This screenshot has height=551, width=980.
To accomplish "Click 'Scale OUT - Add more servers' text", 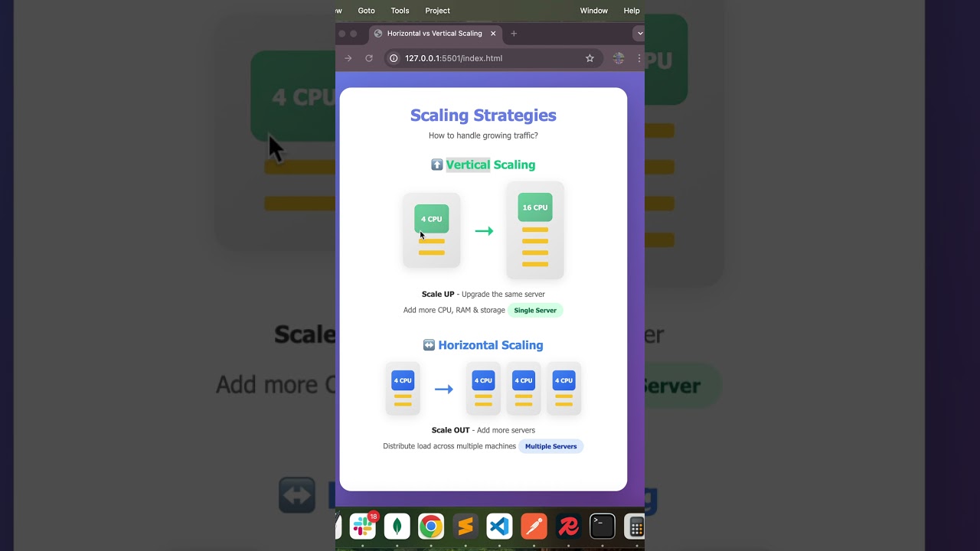I will (x=483, y=430).
